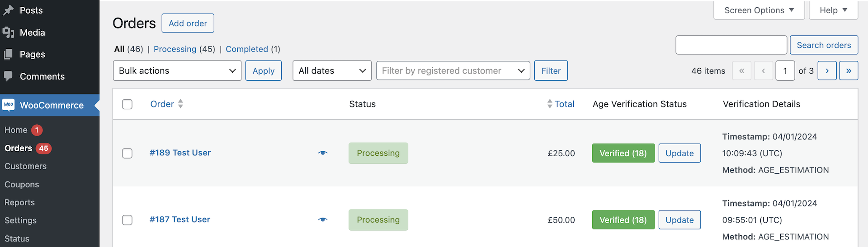Sort orders by Total column link

[x=564, y=104]
